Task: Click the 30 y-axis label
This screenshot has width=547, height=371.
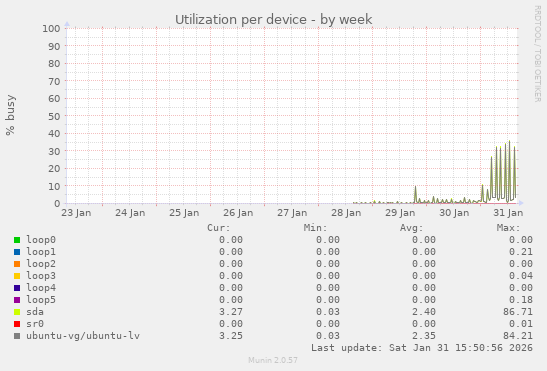Action: (x=54, y=151)
